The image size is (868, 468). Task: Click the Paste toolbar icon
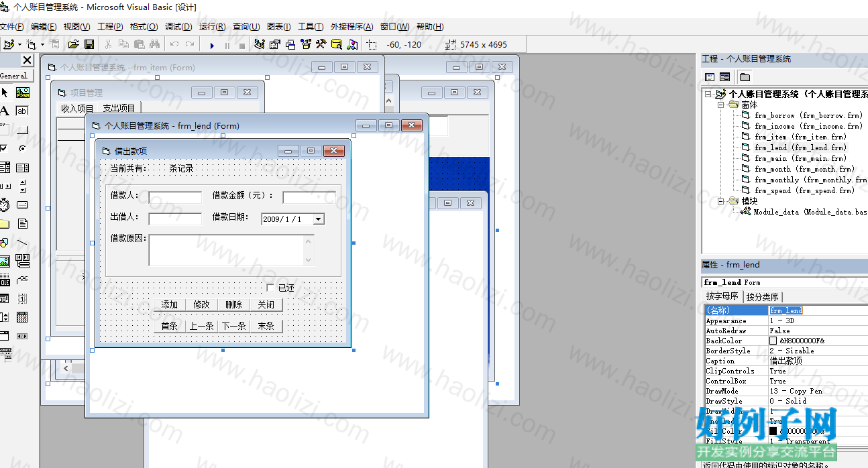click(140, 44)
